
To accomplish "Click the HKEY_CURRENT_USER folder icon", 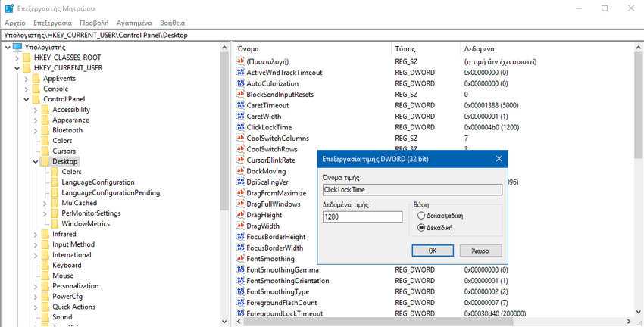I will tap(27, 68).
